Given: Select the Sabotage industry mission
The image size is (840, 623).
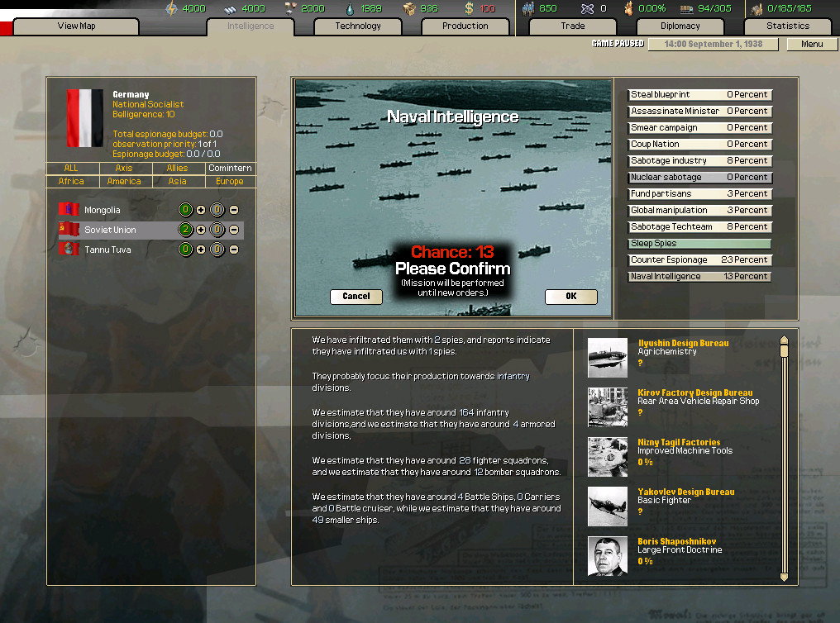Looking at the screenshot, I should (699, 161).
